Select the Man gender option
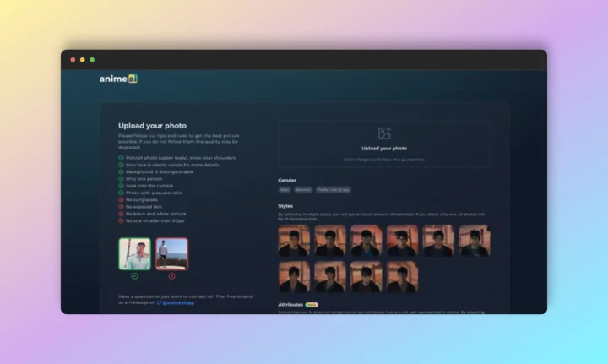This screenshot has width=608, height=364. click(285, 189)
